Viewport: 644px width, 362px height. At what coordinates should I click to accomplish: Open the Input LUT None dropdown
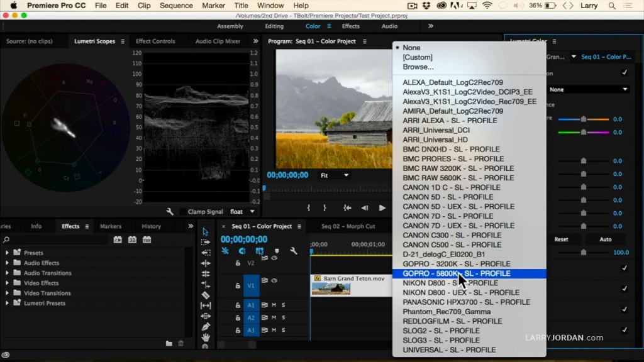pos(588,89)
